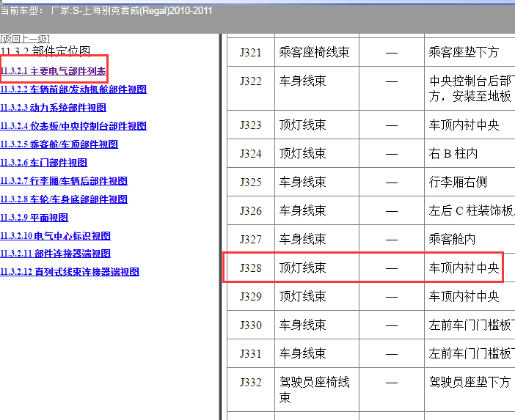Click 中央控制台后部 location in J322 row
Viewport: 515px width, 420px height.
tap(472, 89)
